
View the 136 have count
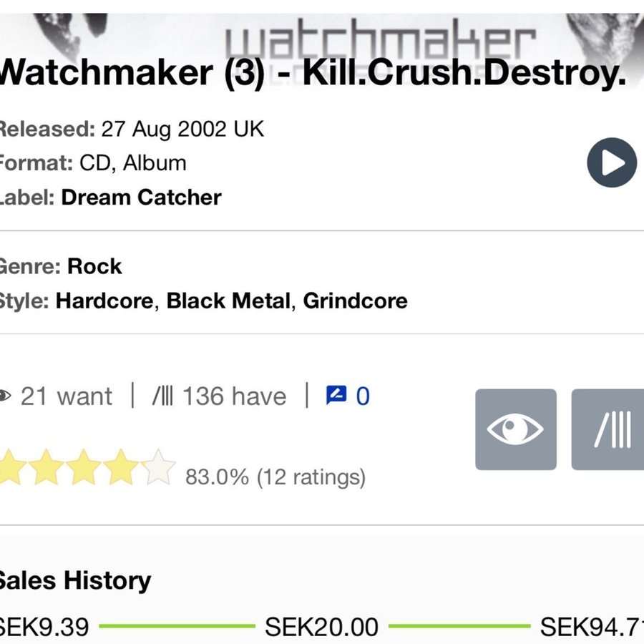[233, 396]
